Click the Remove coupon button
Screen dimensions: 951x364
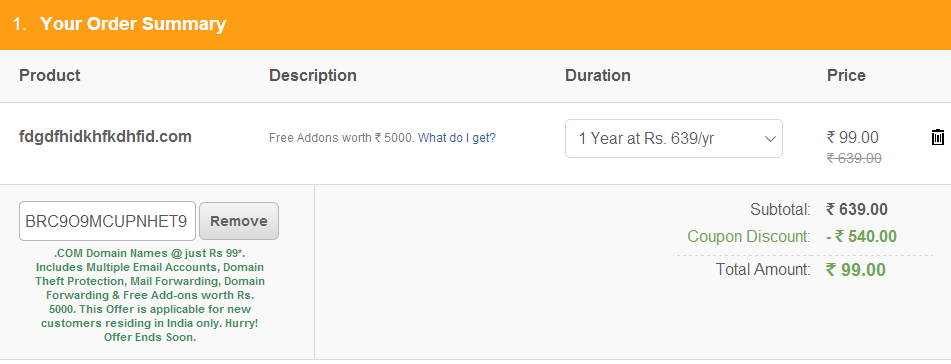(239, 221)
